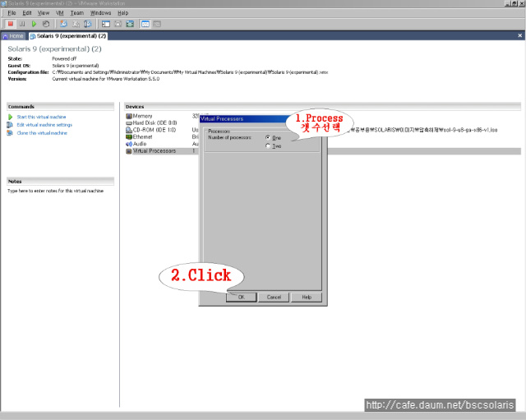Choose Two processors radio button
The height and width of the screenshot is (420, 526).
[268, 146]
